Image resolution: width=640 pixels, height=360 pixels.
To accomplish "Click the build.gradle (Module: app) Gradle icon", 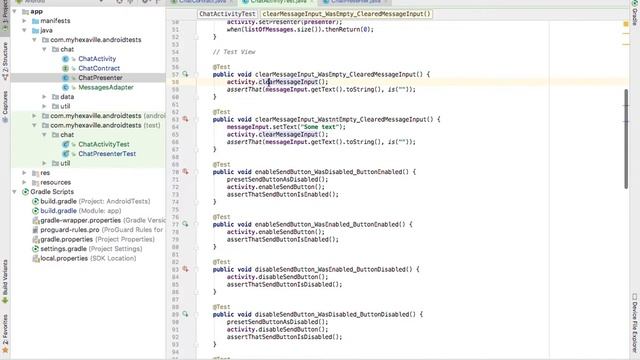I will coord(36,211).
